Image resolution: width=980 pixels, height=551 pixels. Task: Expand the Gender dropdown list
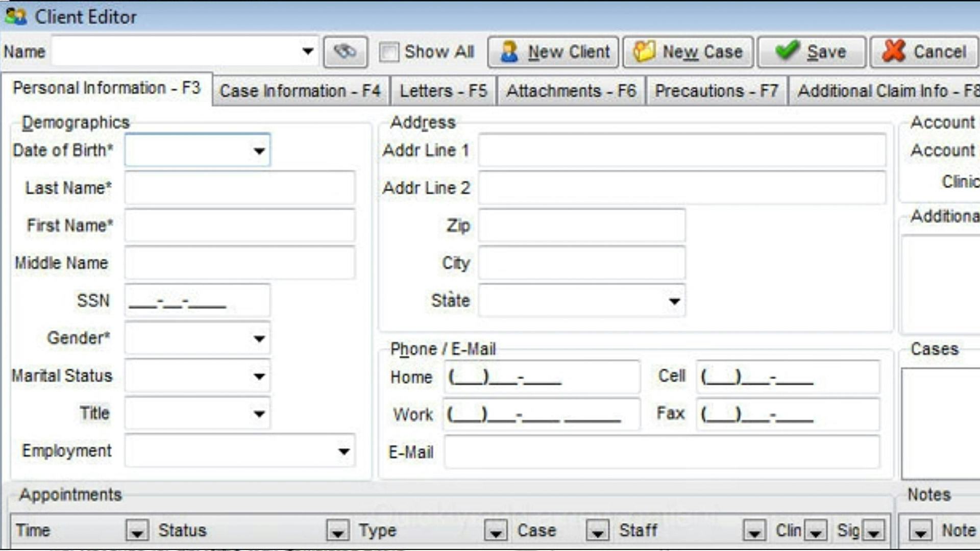259,338
